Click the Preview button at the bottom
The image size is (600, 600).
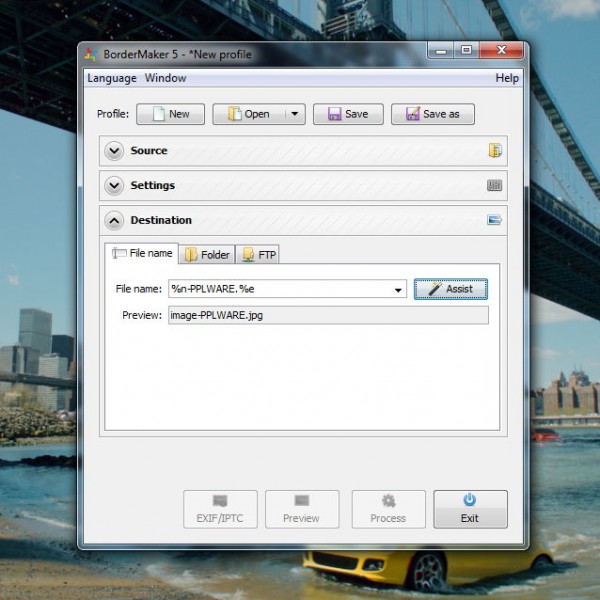[302, 509]
